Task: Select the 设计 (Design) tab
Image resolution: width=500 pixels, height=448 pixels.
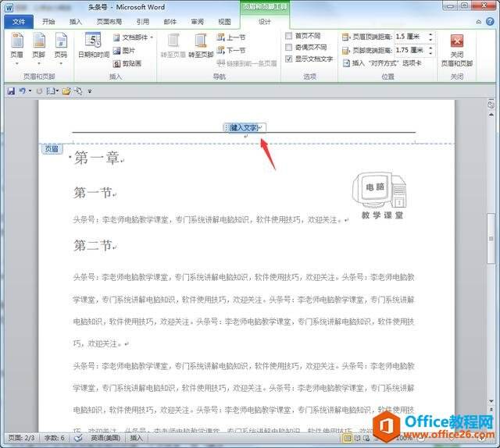Action: tap(265, 22)
